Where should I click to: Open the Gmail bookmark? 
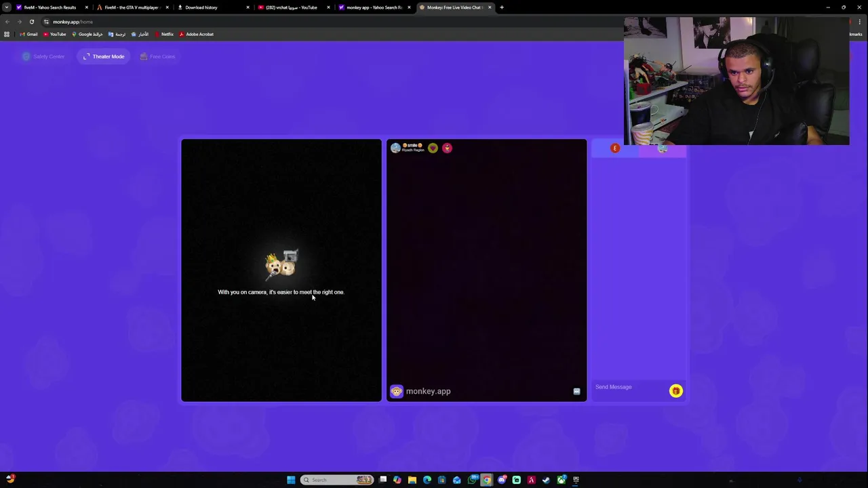(28, 34)
